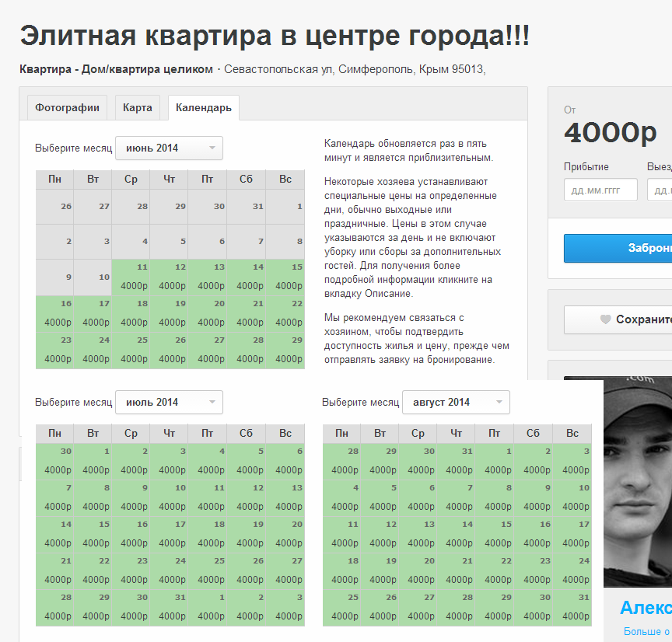Open the Фотографии tab

68,107
